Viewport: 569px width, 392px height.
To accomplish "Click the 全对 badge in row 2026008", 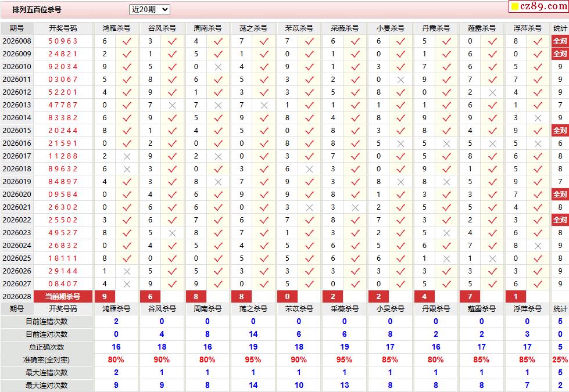I will [560, 41].
